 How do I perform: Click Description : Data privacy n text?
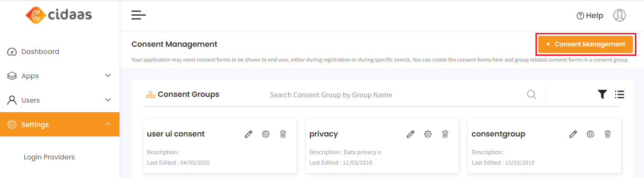(345, 152)
